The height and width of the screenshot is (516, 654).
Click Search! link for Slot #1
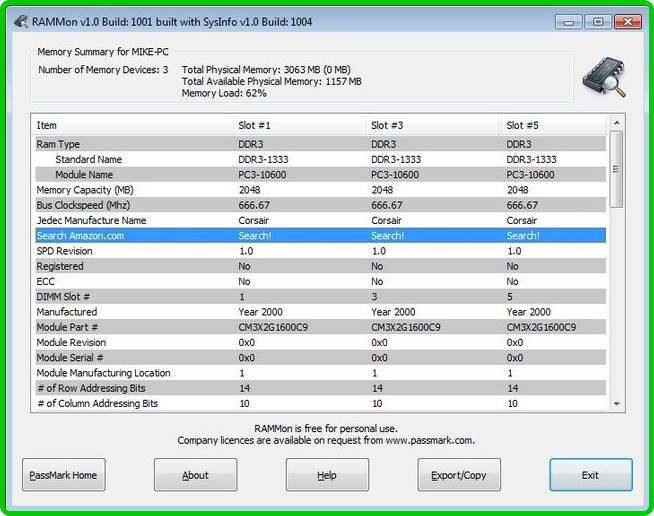[255, 236]
